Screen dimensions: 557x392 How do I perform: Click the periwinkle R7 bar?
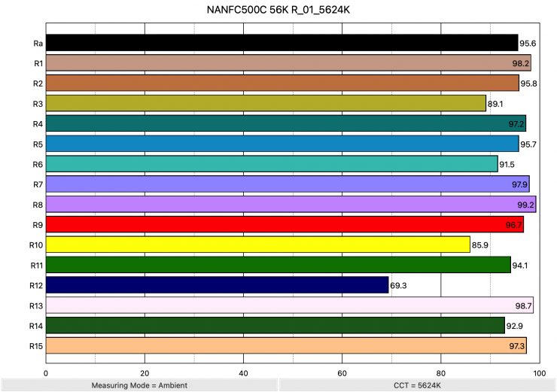point(288,184)
